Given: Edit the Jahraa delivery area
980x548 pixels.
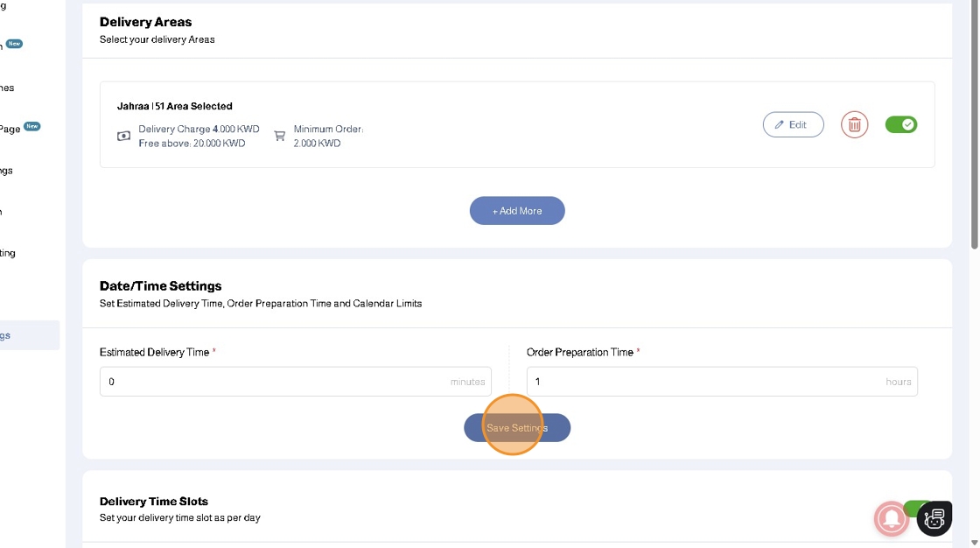Looking at the screenshot, I should click(793, 124).
